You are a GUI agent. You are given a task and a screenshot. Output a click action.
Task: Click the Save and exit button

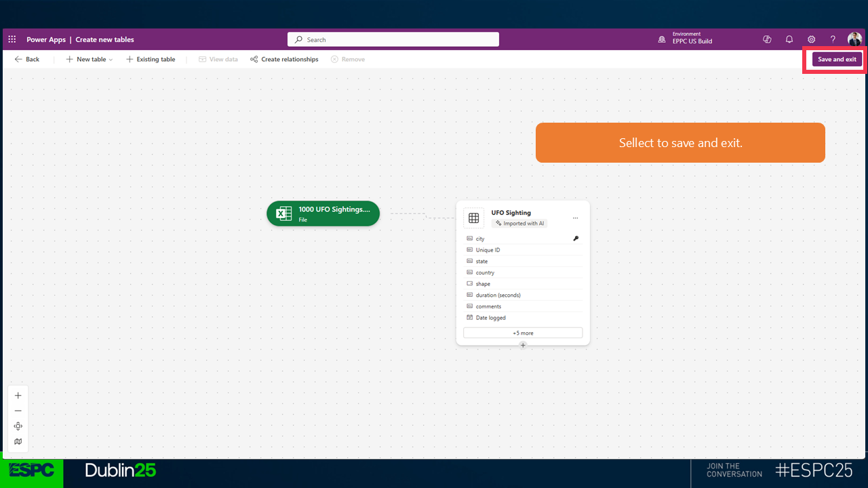837,60
